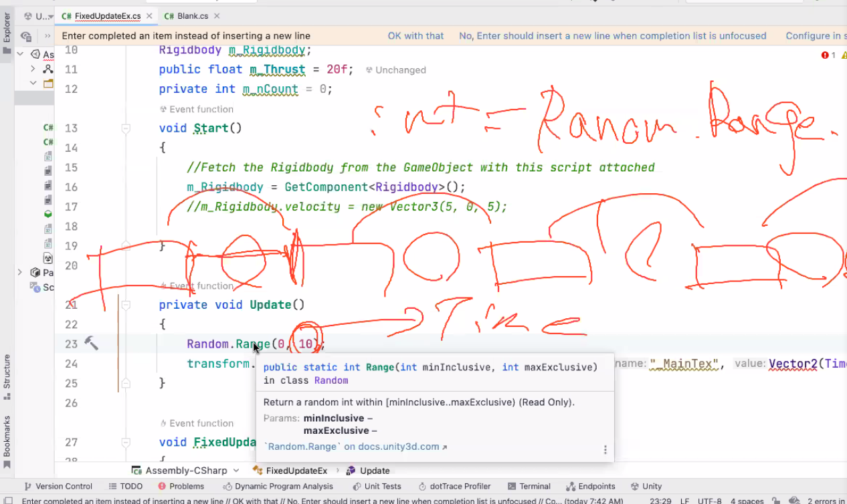Open the TODO tool window
The image size is (847, 504).
pos(125,487)
